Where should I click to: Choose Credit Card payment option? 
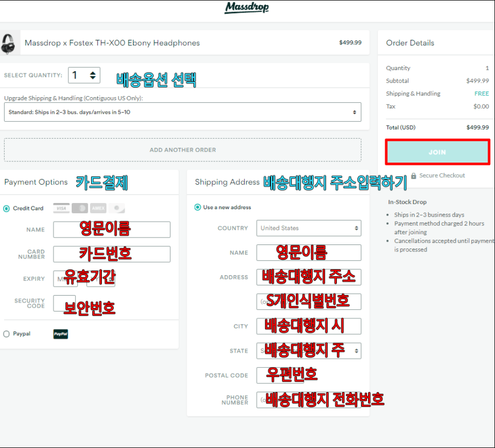pyautogui.click(x=6, y=209)
